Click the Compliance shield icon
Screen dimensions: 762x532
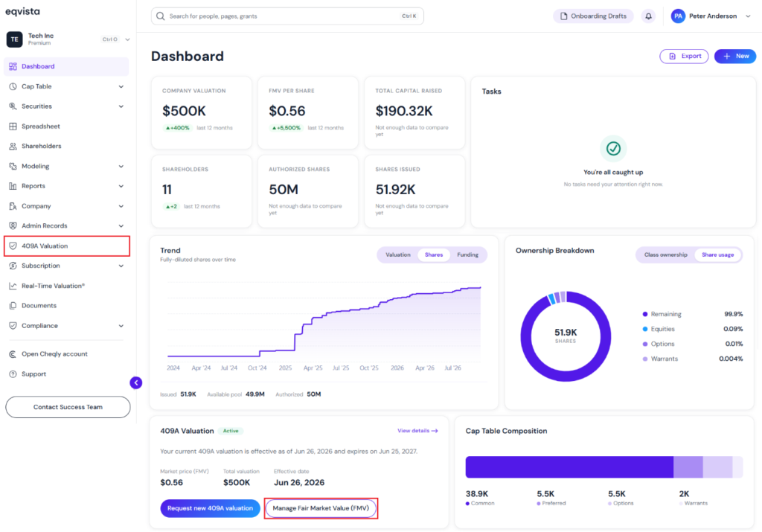point(13,325)
